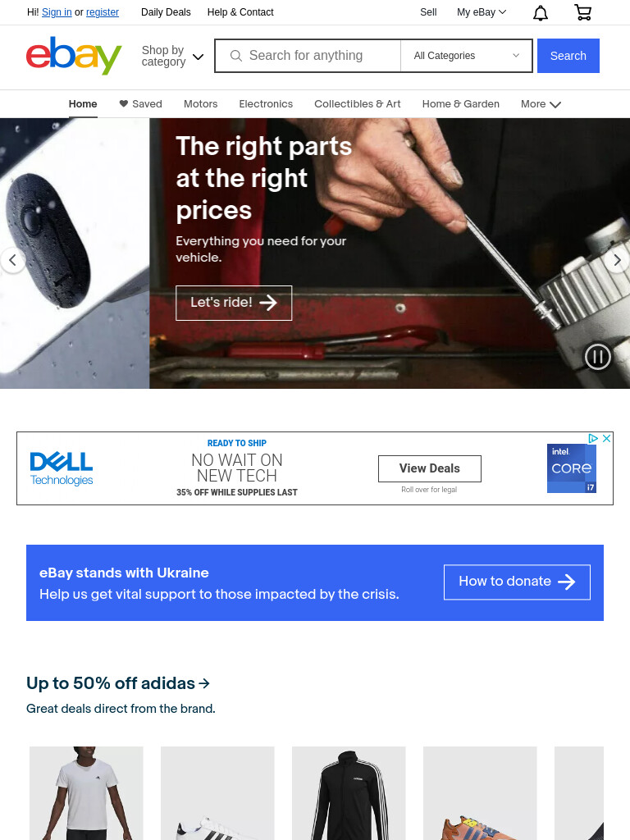
Task: Select the Electronics tab
Action: coord(266,104)
